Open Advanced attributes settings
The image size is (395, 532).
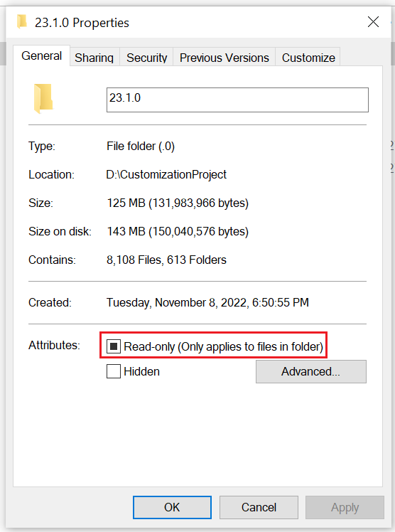click(x=311, y=371)
